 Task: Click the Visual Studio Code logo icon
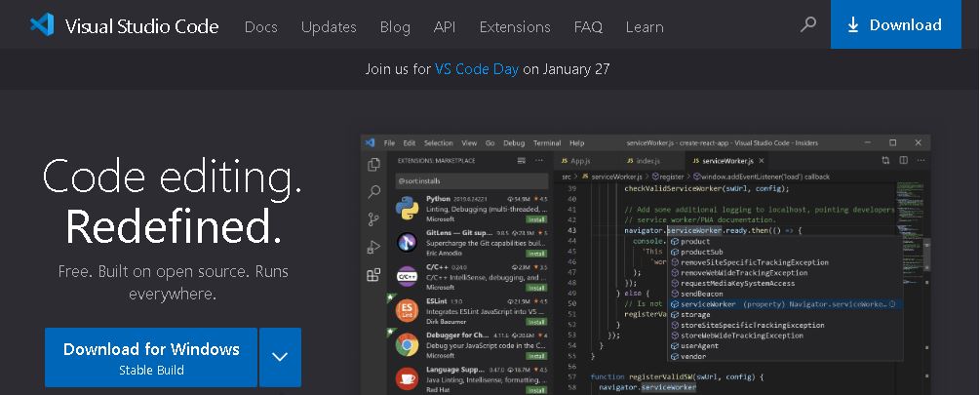point(42,25)
